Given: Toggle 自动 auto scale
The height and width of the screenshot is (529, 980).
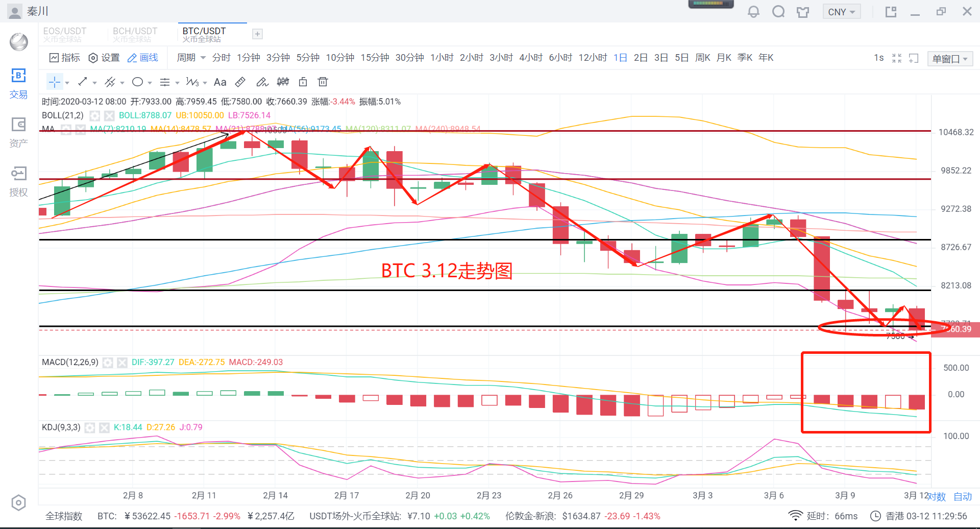Looking at the screenshot, I should [x=963, y=496].
